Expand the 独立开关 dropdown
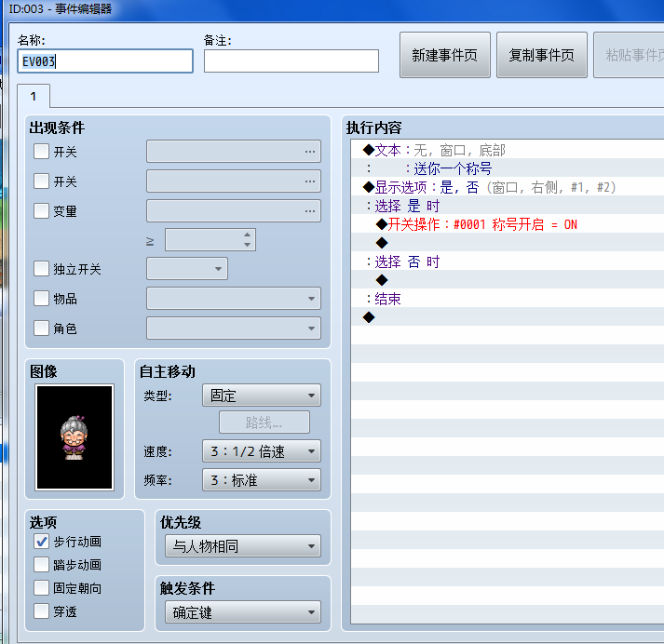664x644 pixels. coord(187,269)
